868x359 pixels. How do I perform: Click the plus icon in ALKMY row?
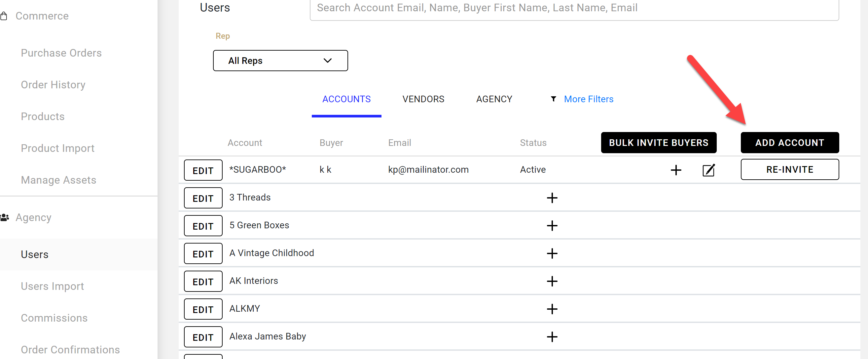tap(552, 309)
